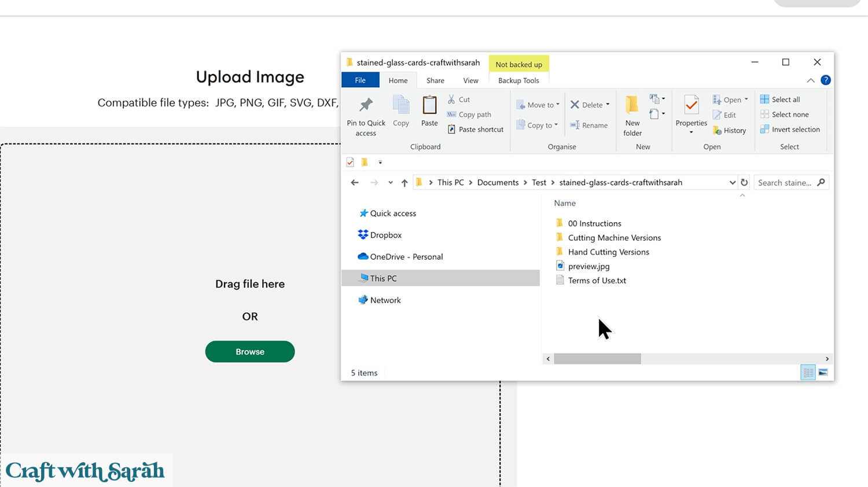
Task: Open the address bar history dropdown
Action: [x=732, y=183]
